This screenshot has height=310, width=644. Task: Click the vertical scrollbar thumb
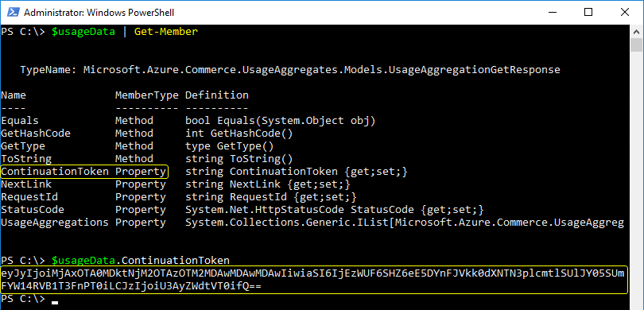[x=637, y=45]
